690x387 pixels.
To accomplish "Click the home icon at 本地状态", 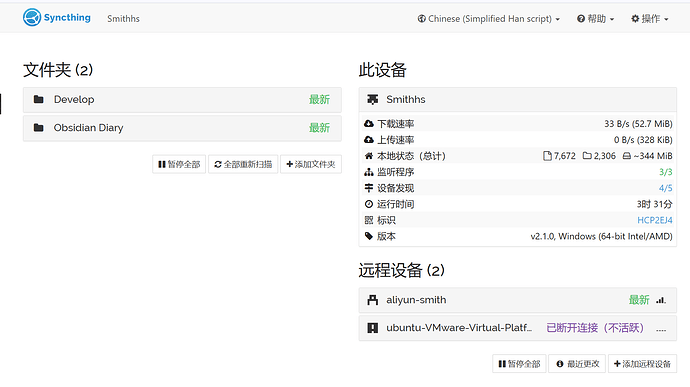I will tap(369, 156).
